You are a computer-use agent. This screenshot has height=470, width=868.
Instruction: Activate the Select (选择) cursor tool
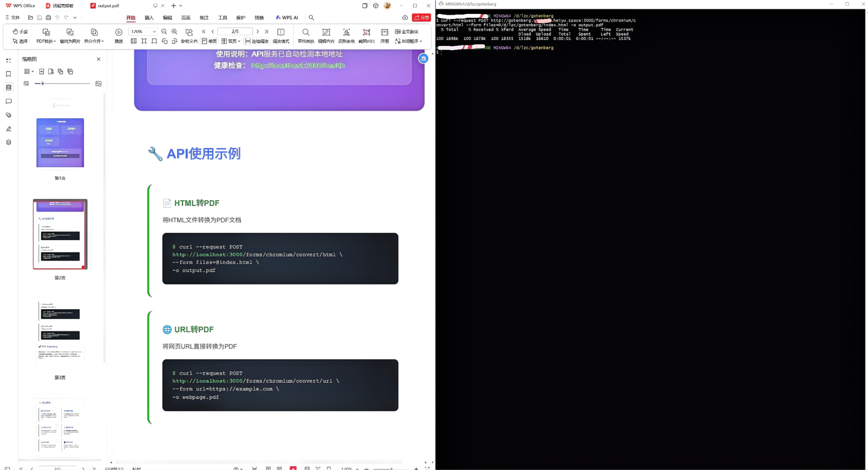point(20,41)
